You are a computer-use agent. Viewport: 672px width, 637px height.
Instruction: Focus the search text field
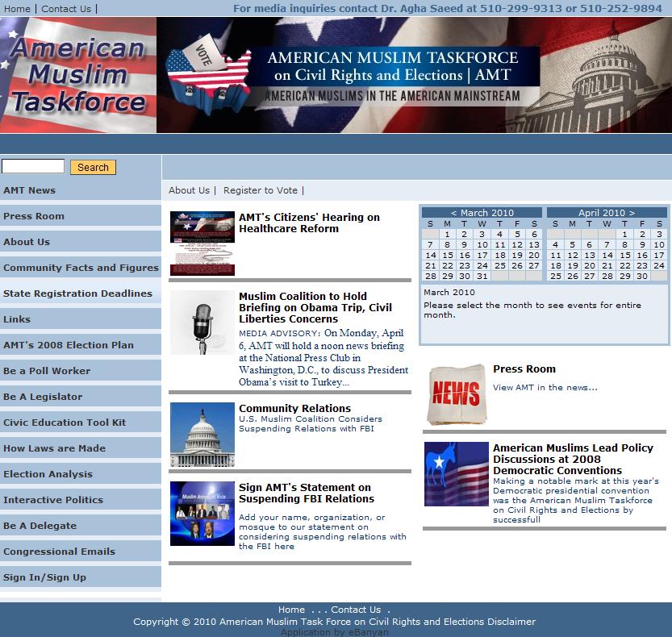click(x=33, y=166)
